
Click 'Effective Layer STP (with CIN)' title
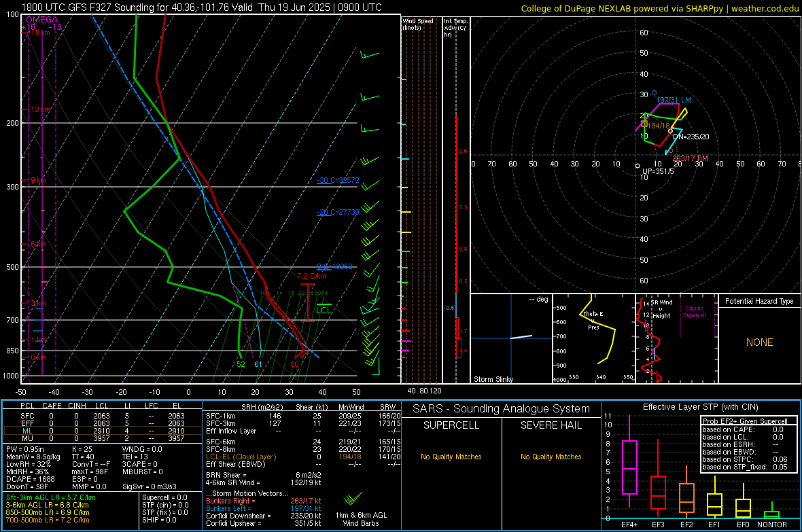(700, 407)
